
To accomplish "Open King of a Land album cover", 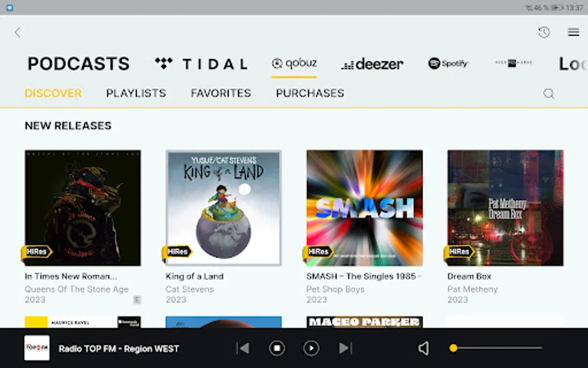I will pyautogui.click(x=224, y=208).
